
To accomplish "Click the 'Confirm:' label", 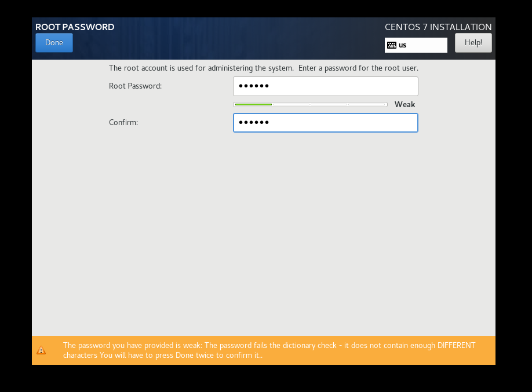I will [x=123, y=122].
